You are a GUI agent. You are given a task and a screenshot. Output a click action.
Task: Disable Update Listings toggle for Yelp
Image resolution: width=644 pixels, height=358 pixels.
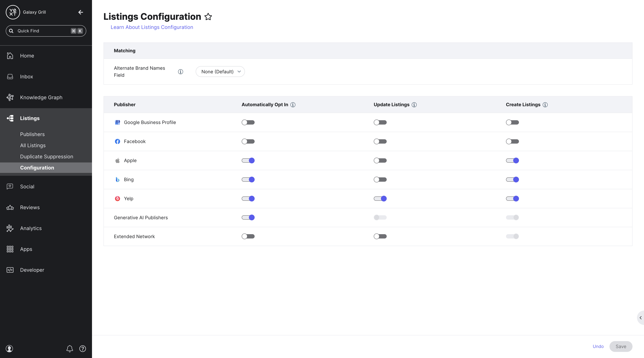click(x=380, y=199)
